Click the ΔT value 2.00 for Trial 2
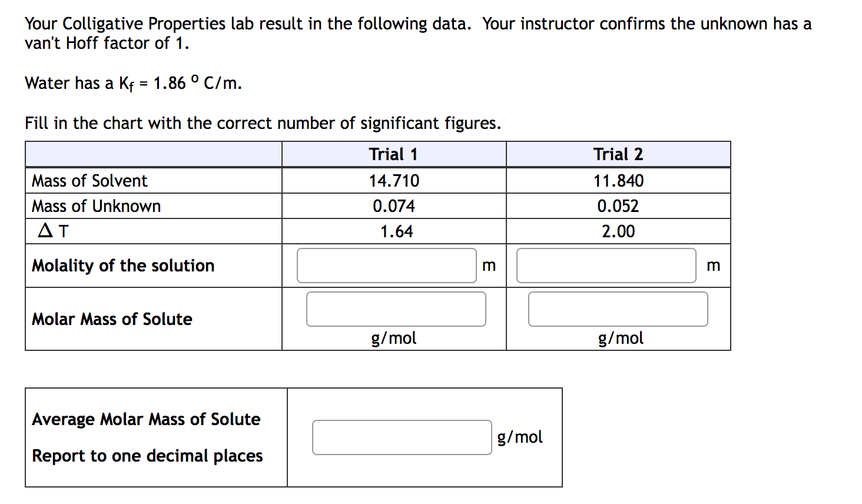Image resolution: width=862 pixels, height=504 pixels. (618, 231)
